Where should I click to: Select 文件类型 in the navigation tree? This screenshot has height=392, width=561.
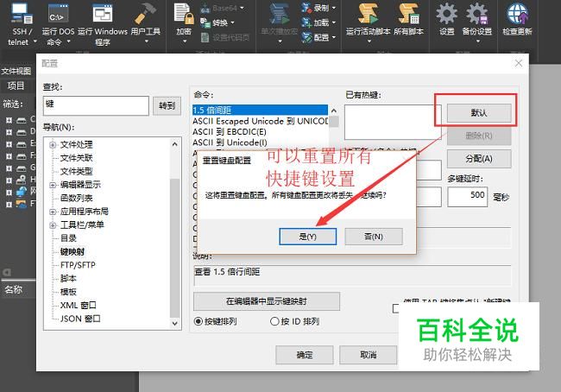[x=76, y=171]
